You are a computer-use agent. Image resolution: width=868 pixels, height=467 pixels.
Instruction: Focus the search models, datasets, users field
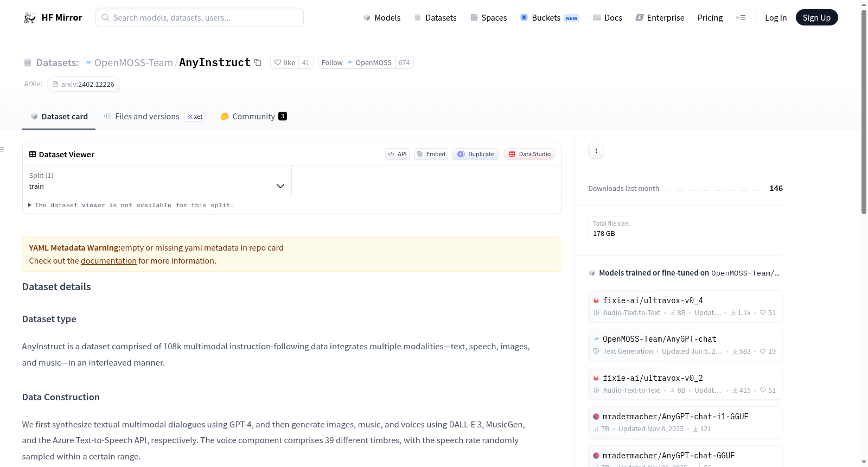(200, 18)
